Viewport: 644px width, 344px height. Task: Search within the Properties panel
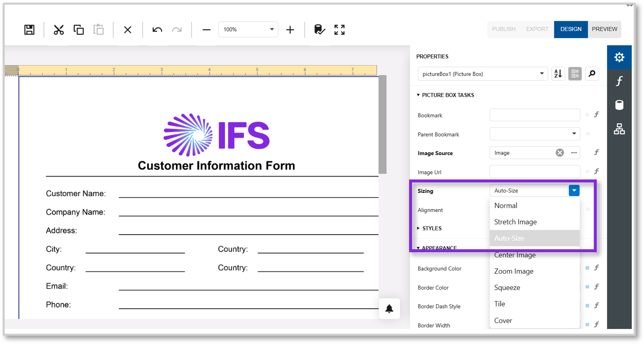click(592, 74)
